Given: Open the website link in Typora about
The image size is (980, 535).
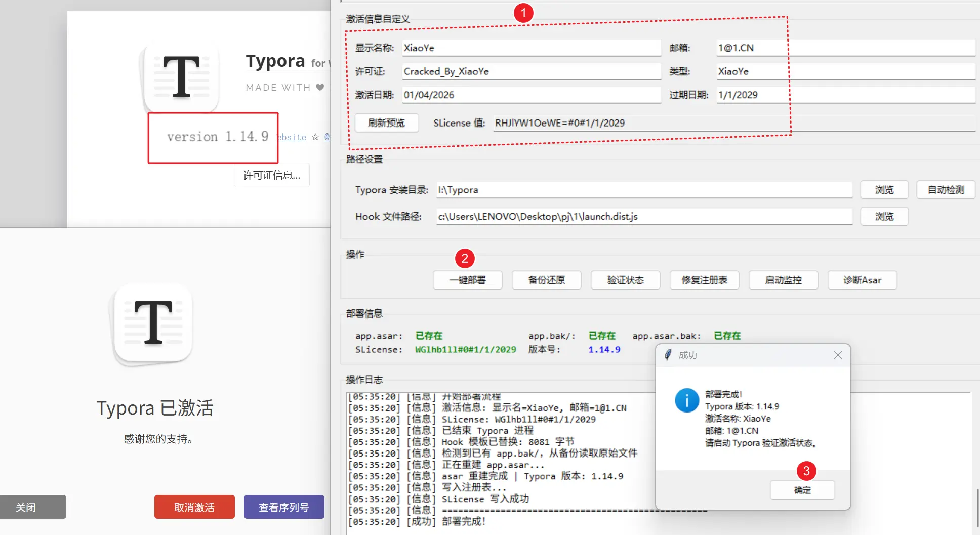Looking at the screenshot, I should 292,137.
